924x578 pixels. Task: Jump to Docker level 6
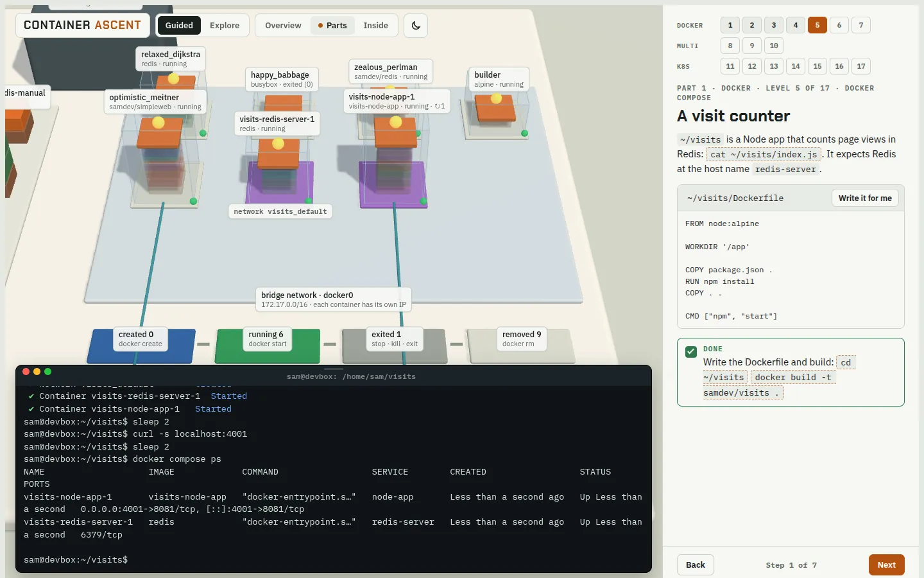coord(839,25)
